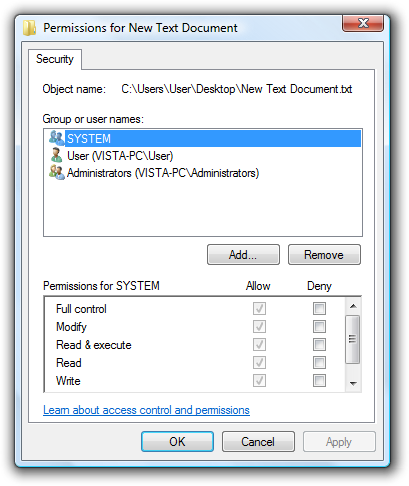409x486 pixels.
Task: Click the folder icon in the title bar
Action: click(30, 28)
